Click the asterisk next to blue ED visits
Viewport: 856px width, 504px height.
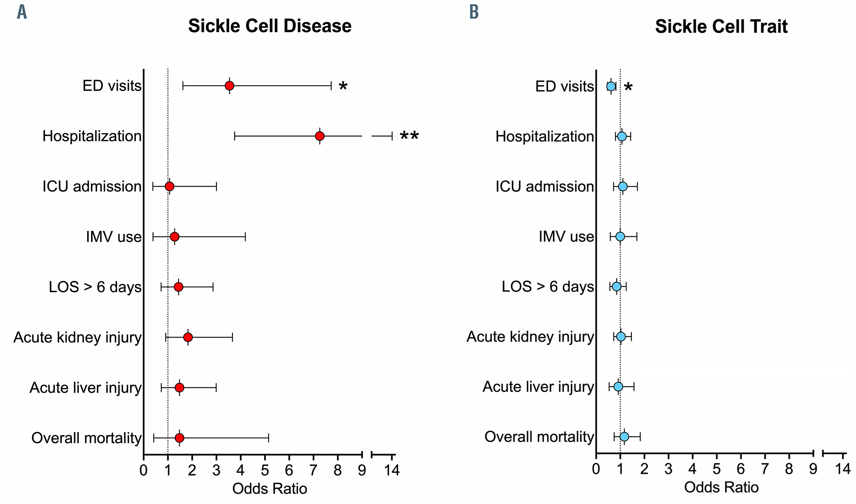[x=628, y=87]
